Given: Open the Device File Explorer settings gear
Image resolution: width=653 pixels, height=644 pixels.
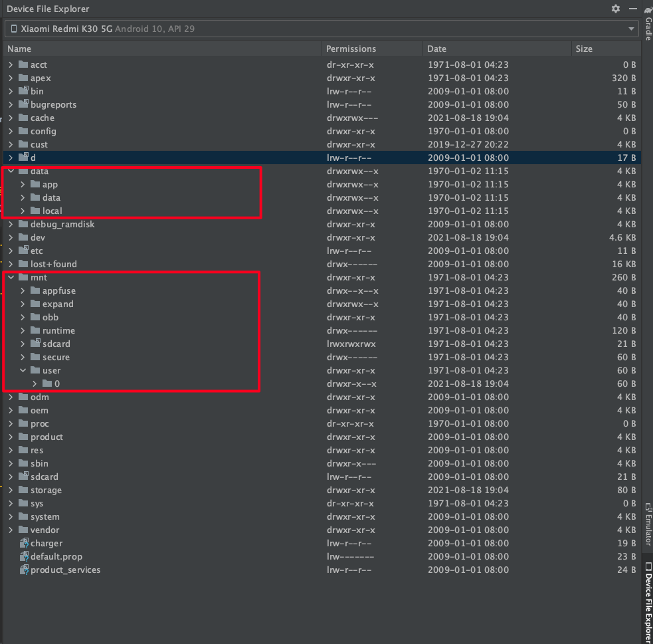Looking at the screenshot, I should pyautogui.click(x=616, y=9).
